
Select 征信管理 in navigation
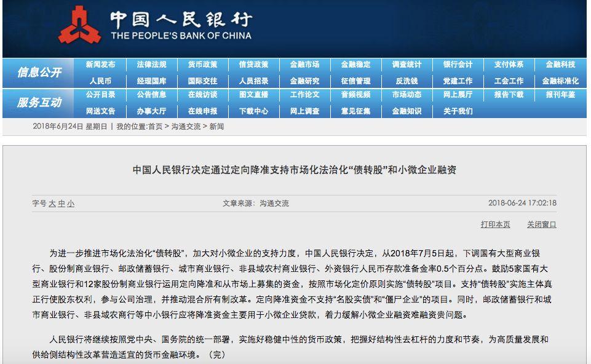[356, 81]
